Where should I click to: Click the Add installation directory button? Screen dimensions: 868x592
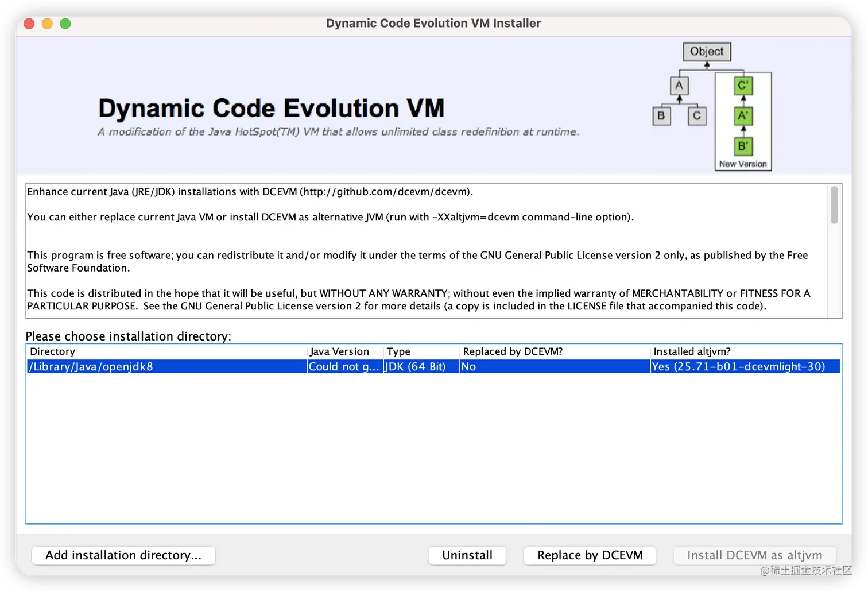123,555
